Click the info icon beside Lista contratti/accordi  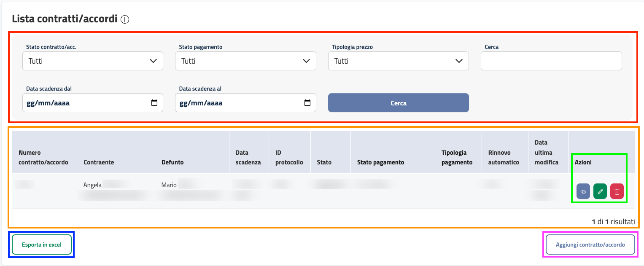(125, 19)
